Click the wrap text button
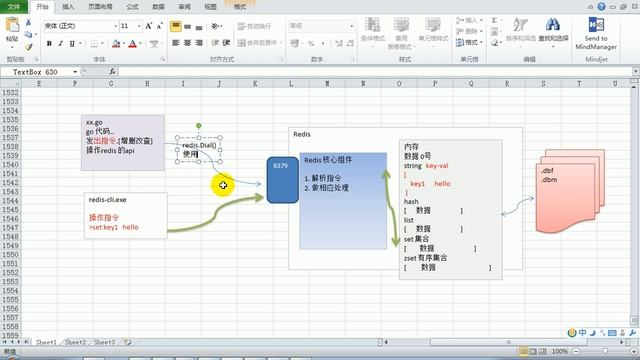640x360 pixels. [x=254, y=27]
